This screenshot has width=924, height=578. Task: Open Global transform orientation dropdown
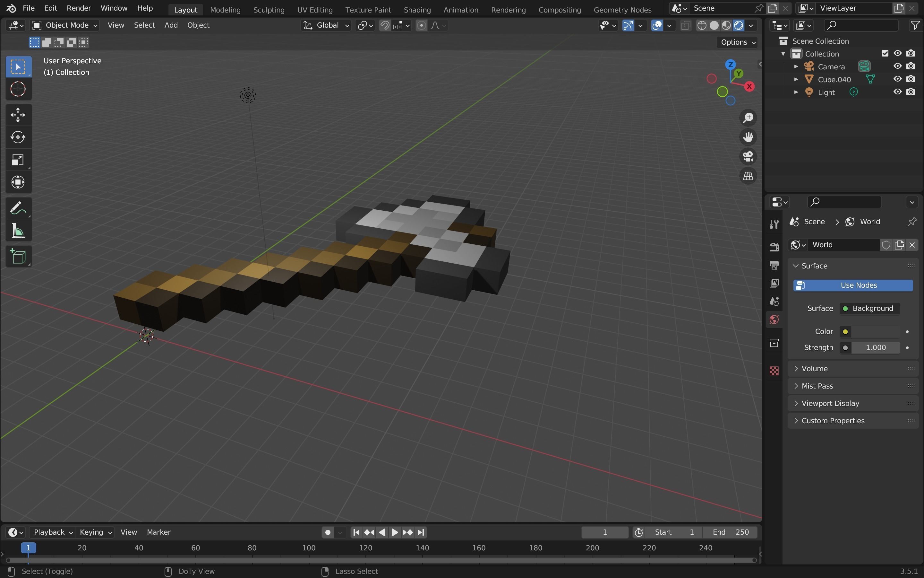point(326,25)
